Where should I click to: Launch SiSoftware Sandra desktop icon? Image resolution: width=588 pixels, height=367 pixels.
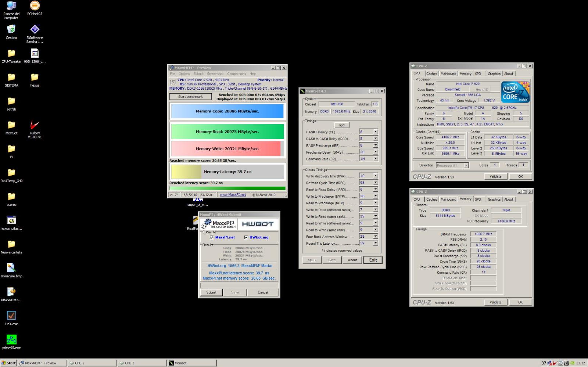(x=35, y=34)
